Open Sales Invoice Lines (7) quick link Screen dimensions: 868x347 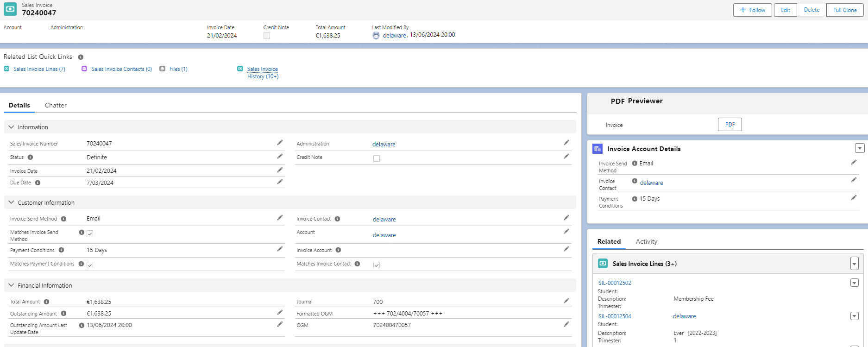(x=39, y=69)
